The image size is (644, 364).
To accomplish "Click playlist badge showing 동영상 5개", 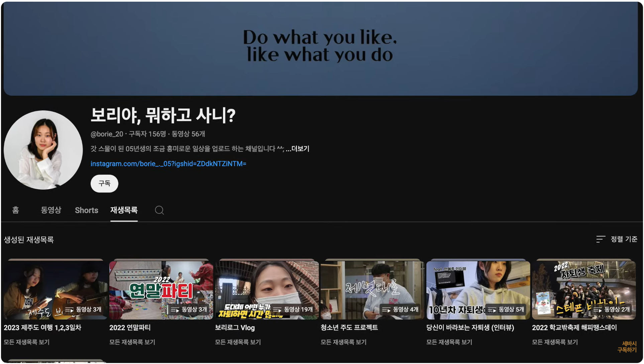I will tap(506, 309).
